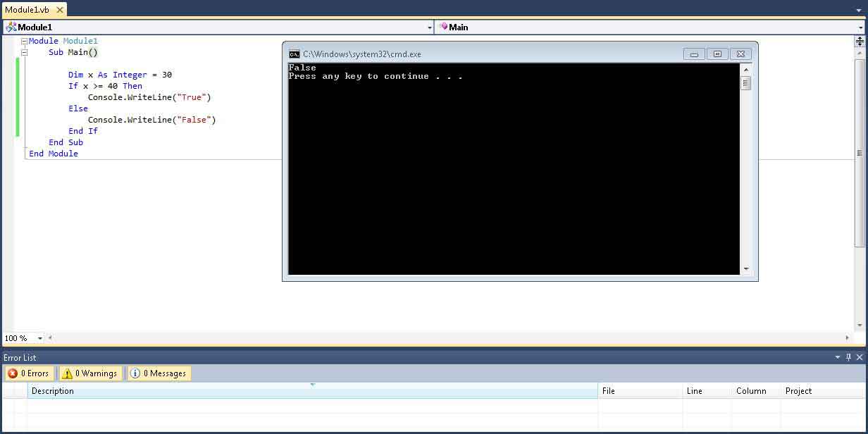This screenshot has width=868, height=434.
Task: Maximize the cmd.exe console window
Action: click(717, 54)
